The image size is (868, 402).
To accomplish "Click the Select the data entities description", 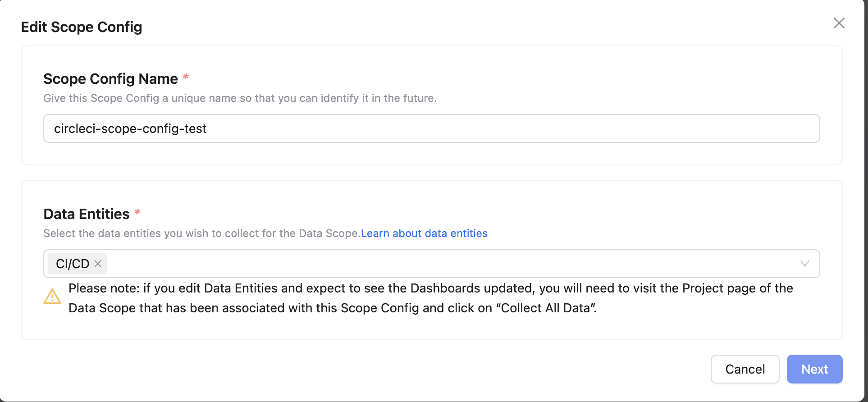I will pos(201,233).
